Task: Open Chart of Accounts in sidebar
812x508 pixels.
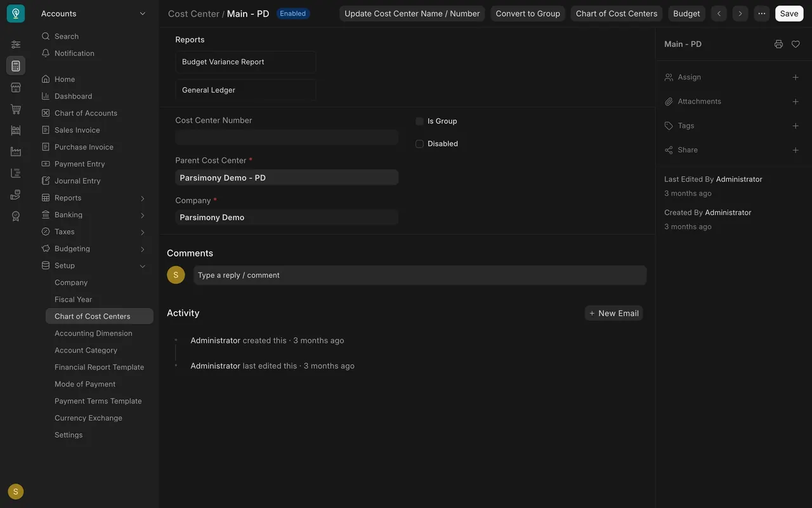Action: pos(86,113)
